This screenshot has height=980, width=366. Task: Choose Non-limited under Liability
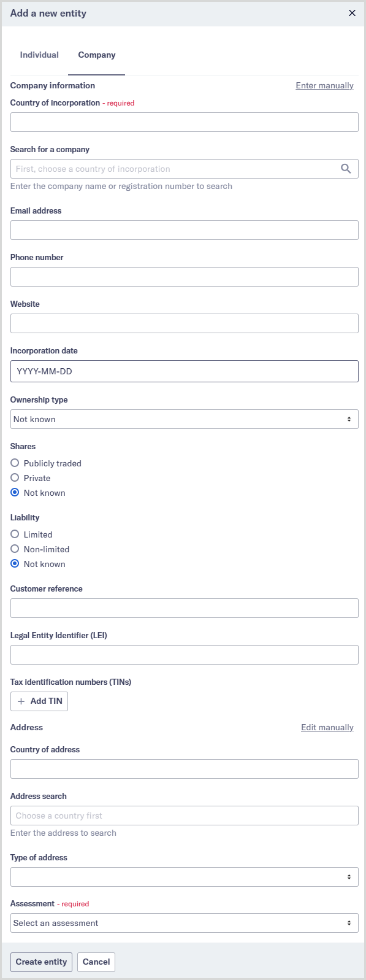[14, 549]
